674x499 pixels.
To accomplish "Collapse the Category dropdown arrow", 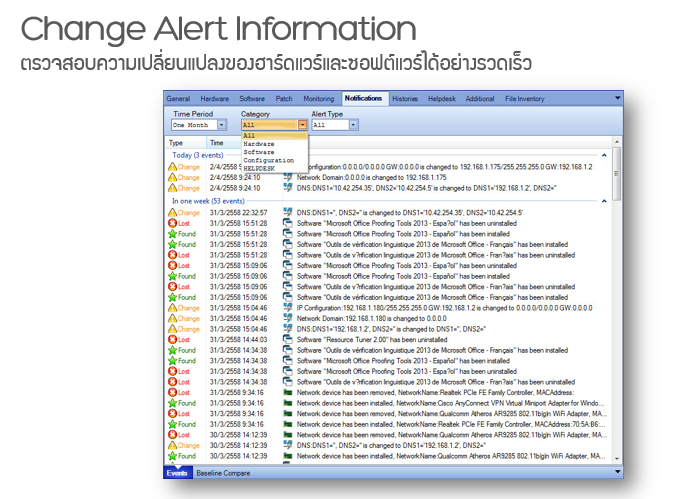I will (302, 126).
